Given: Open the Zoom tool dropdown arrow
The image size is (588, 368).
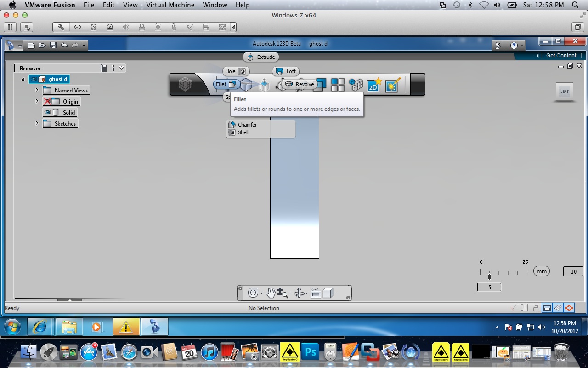Looking at the screenshot, I should 290,293.
